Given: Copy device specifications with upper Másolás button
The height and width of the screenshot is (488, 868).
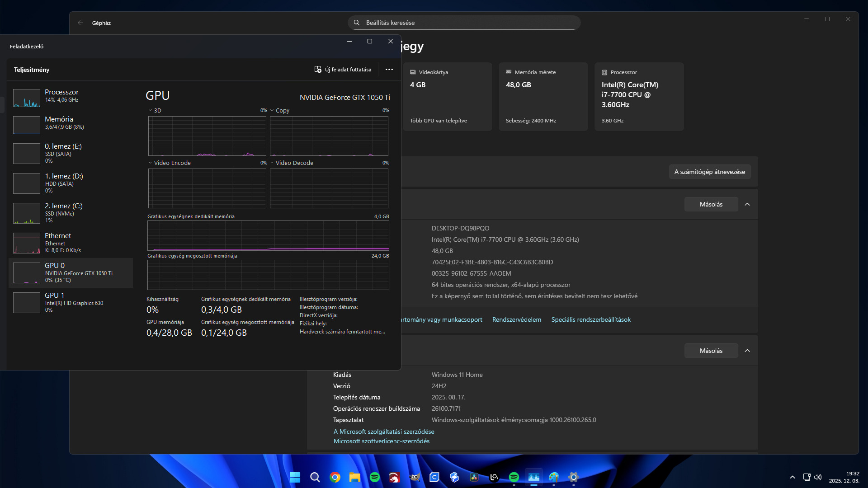Looking at the screenshot, I should 711,204.
